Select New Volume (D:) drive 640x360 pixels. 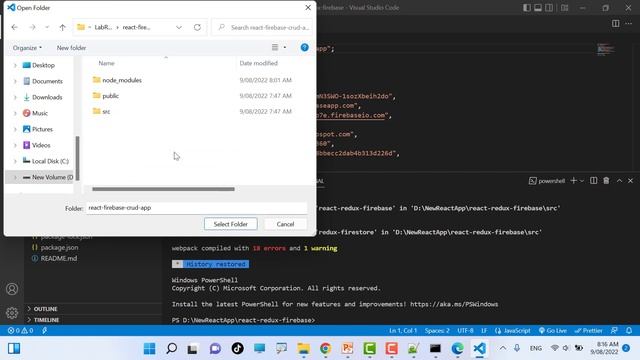(48, 177)
